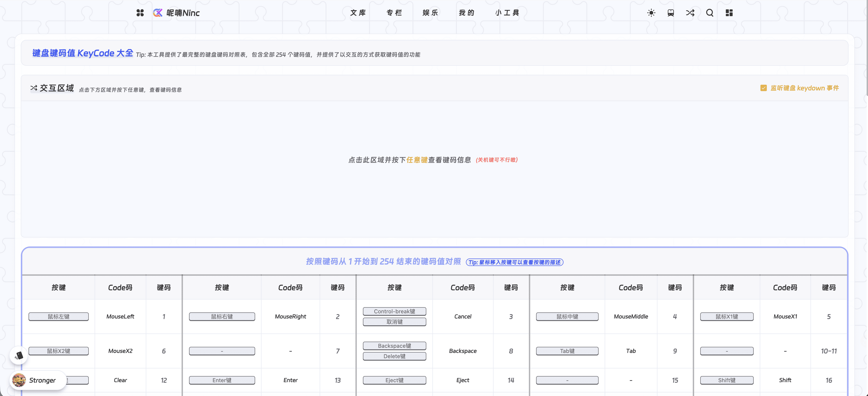The height and width of the screenshot is (396, 868).
Task: Toggle the 监听键盘 keydown 事件 checkbox
Action: pos(764,88)
